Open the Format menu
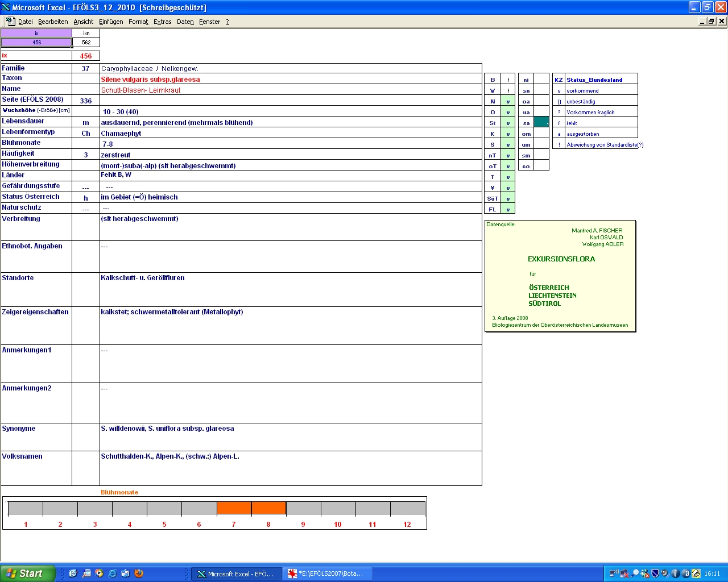 138,22
